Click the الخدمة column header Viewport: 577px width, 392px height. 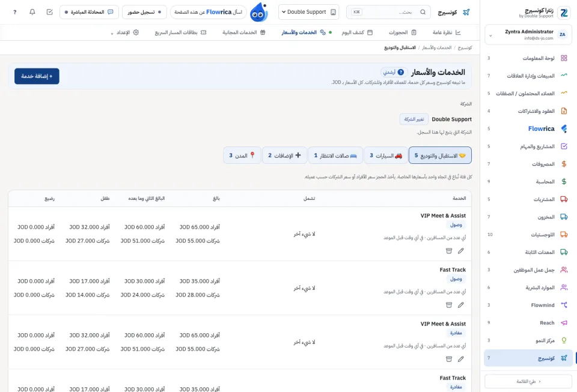[459, 198]
